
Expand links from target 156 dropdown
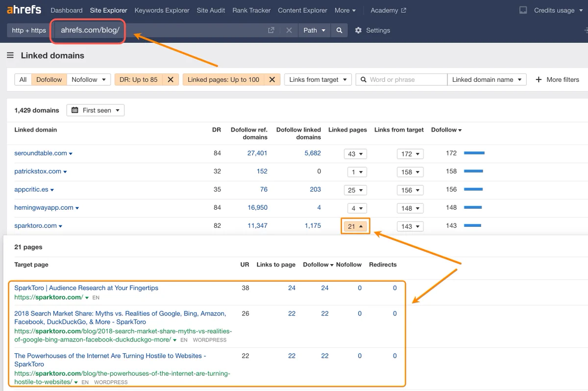click(410, 190)
